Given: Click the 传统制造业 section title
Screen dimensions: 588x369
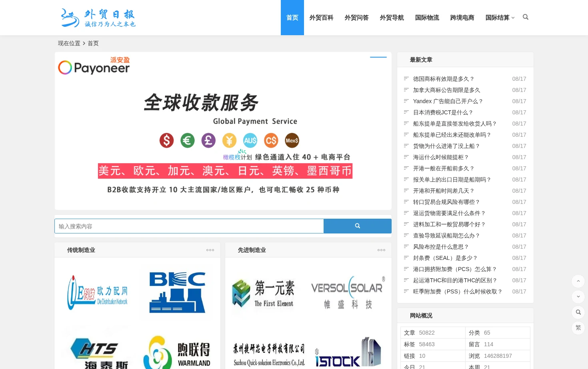Looking at the screenshot, I should (81, 250).
